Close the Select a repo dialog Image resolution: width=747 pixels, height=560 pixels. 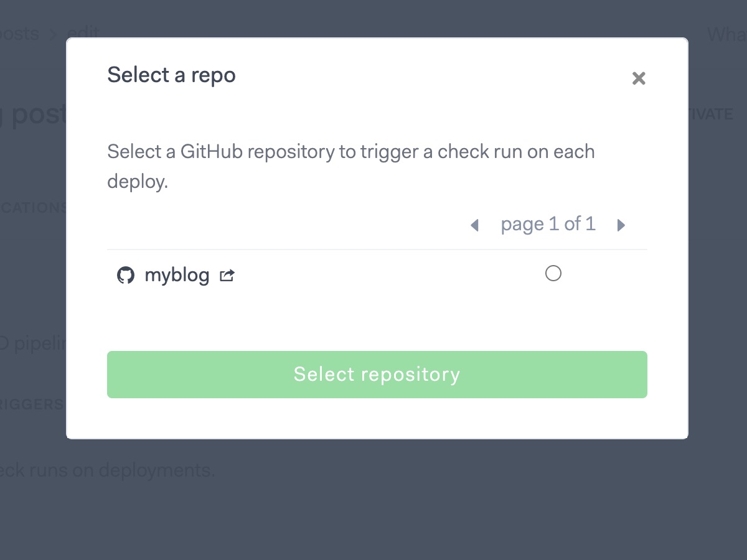pos(639,78)
